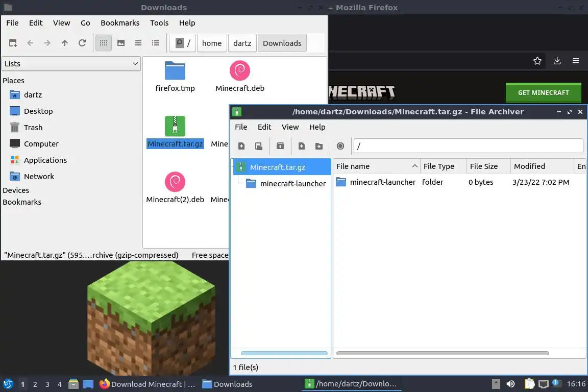Click Open Archive icon in File Archiver toolbar
This screenshot has width=588, height=392.
click(258, 146)
